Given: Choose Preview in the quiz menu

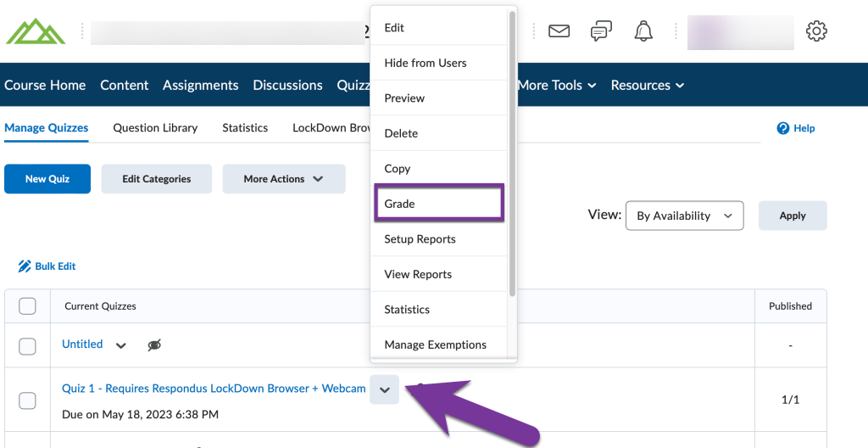Looking at the screenshot, I should tap(438, 98).
